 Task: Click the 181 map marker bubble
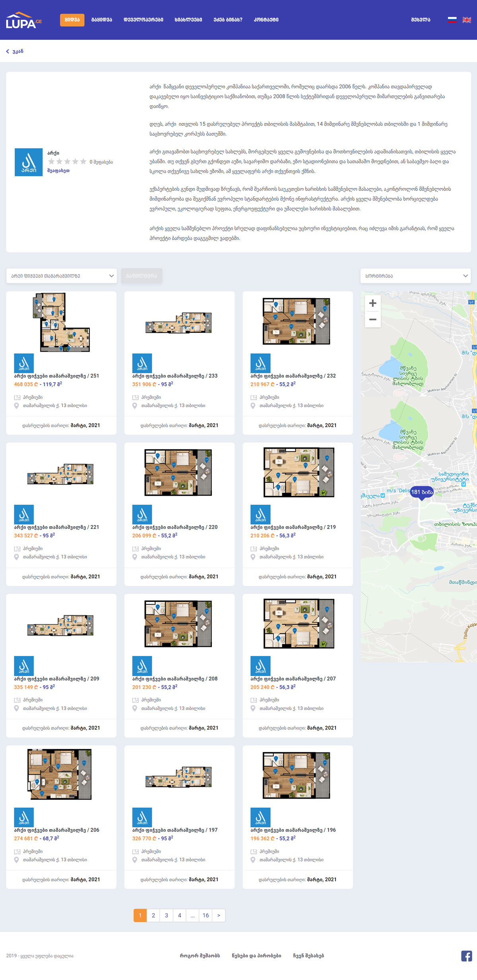tap(421, 492)
